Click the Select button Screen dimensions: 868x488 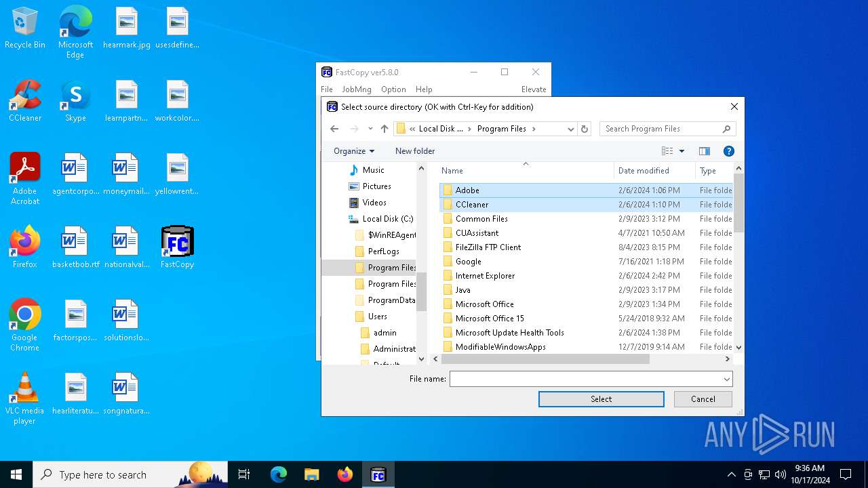(601, 399)
